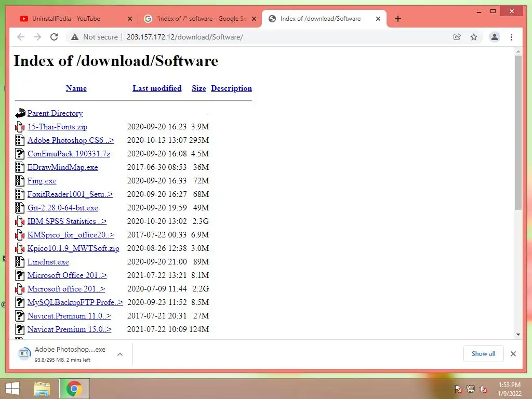Click binary icon beside Adobe Photoshop CS6
The width and height of the screenshot is (532, 399).
20,140
